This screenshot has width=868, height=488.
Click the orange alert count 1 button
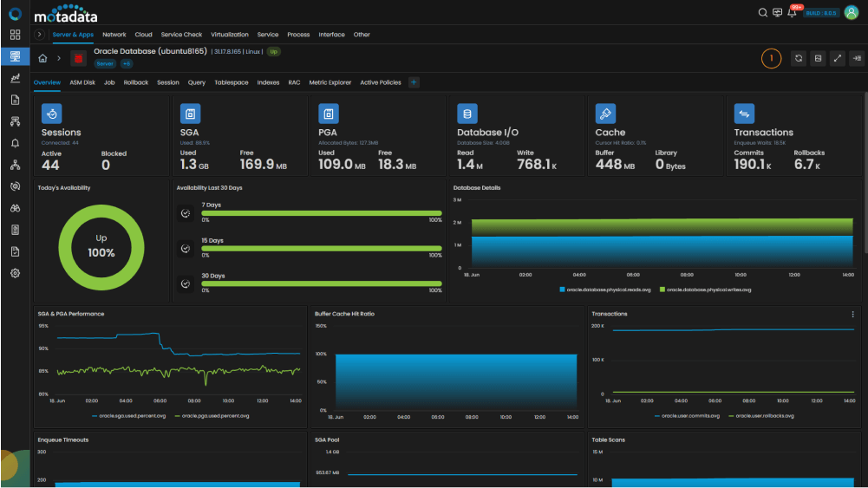[x=771, y=58]
